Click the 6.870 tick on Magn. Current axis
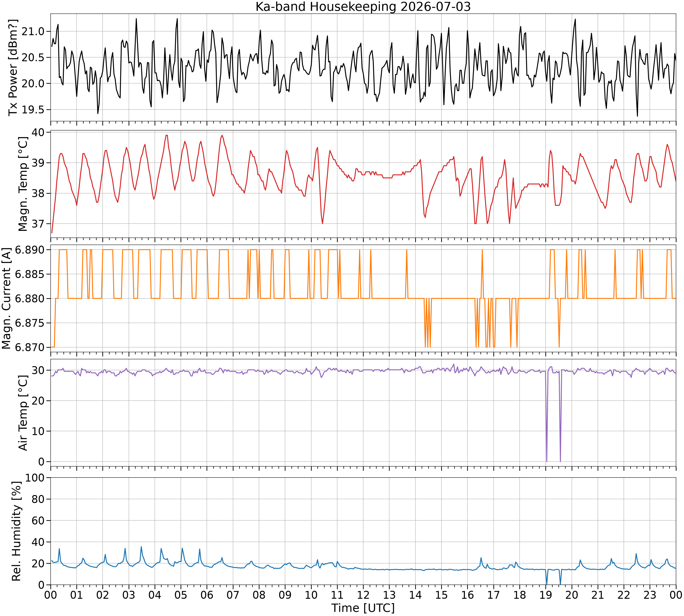The height and width of the screenshot is (616, 684). [30, 347]
